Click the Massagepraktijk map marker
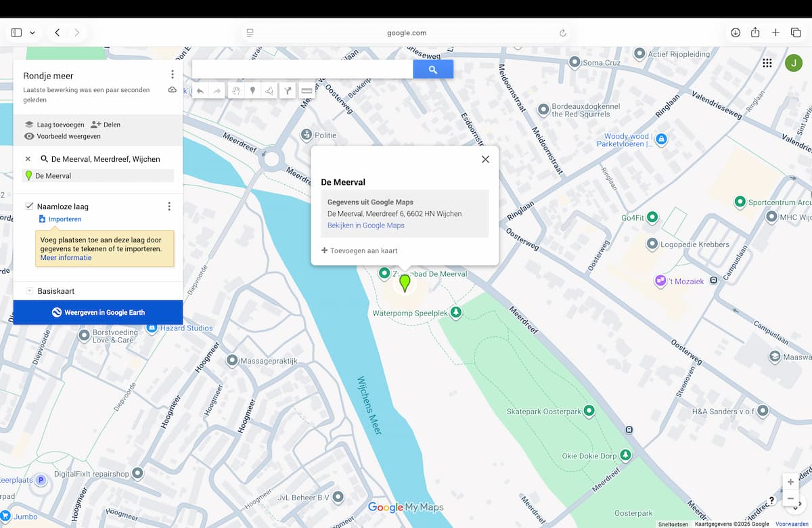Image resolution: width=812 pixels, height=528 pixels. click(x=232, y=360)
